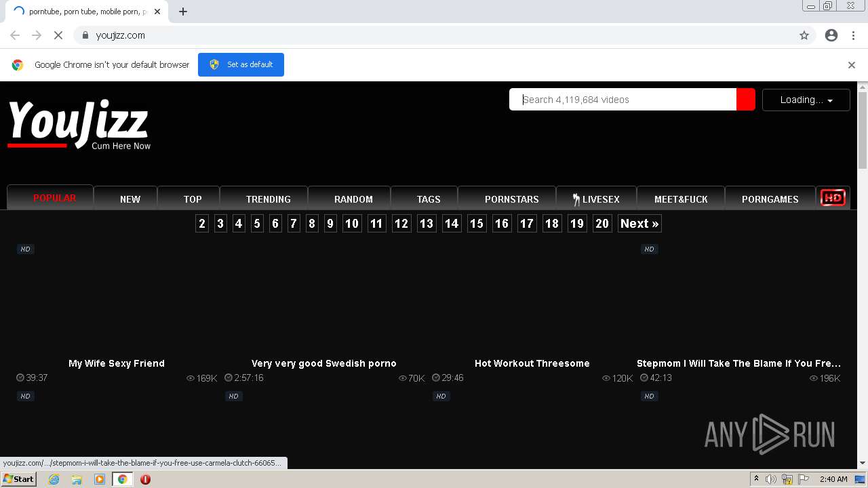This screenshot has width=868, height=488.
Task: Open a new browser tab
Action: point(183,12)
